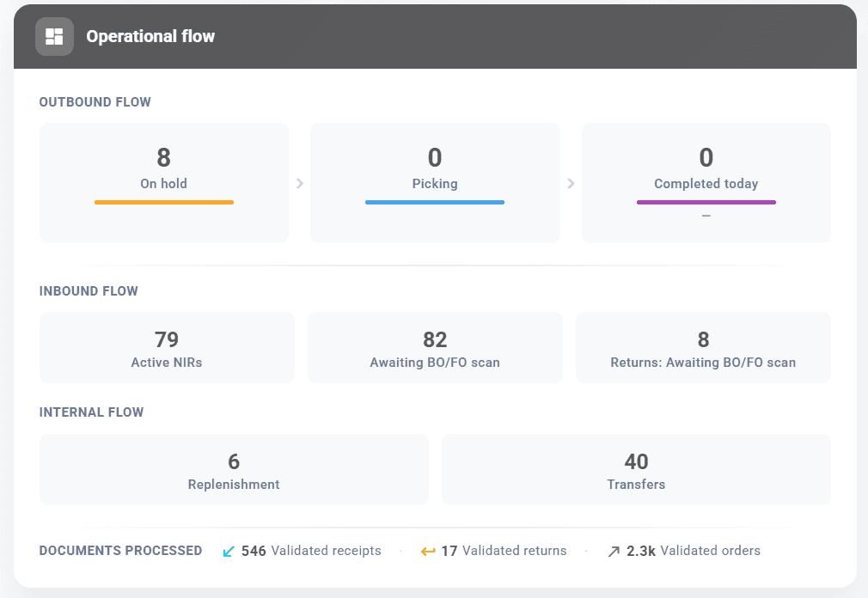Open the Active NIRs card
Viewport: 868px width, 598px height.
(x=167, y=347)
